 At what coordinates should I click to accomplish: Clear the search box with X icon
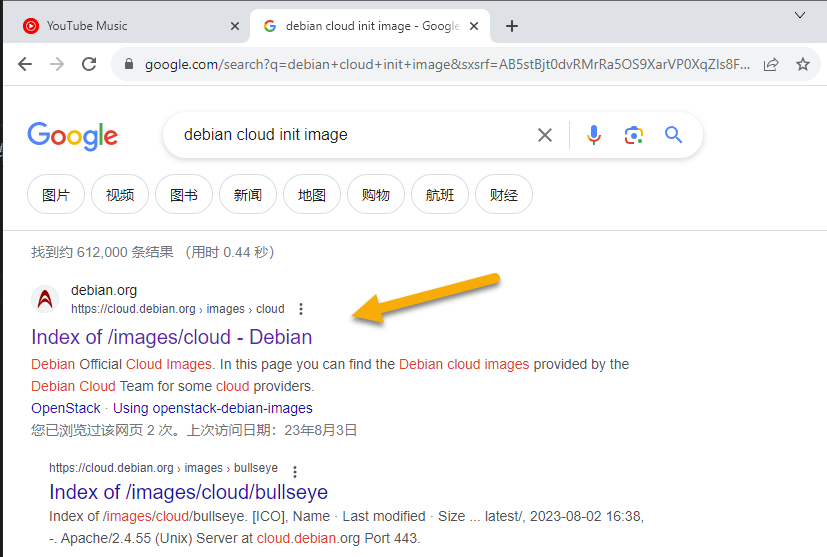tap(545, 135)
